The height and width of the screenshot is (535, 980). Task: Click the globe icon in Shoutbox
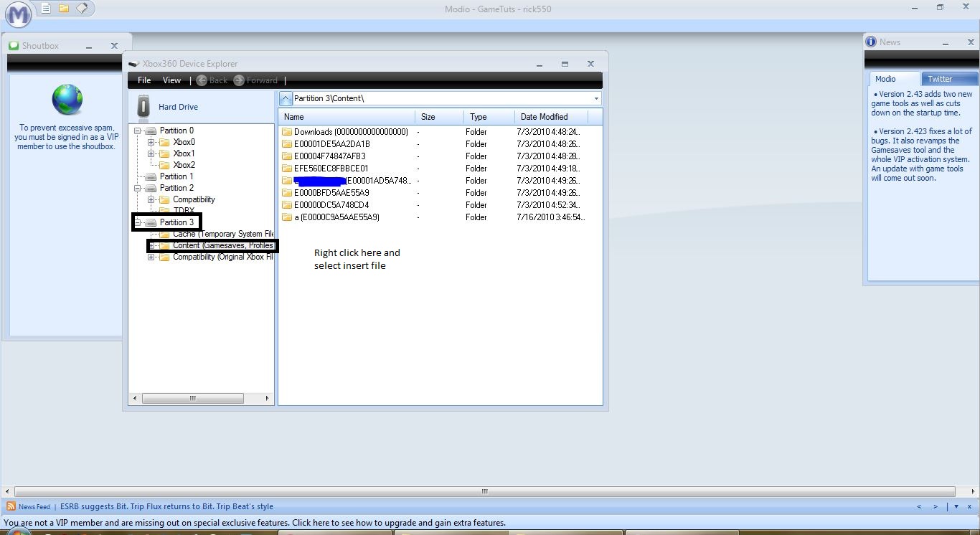[67, 100]
